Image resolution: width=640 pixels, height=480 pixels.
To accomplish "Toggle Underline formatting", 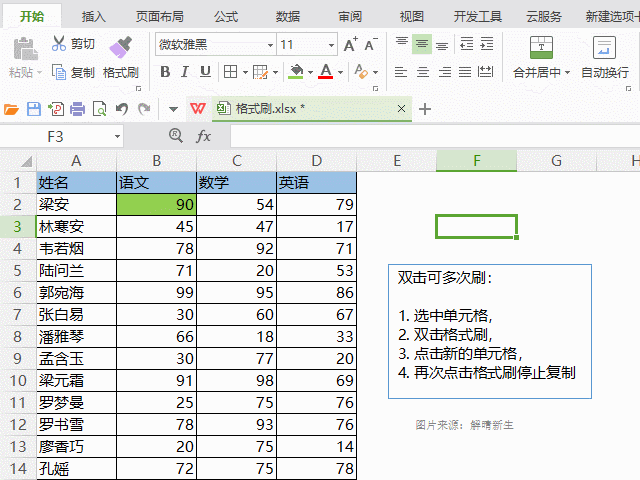I will [205, 72].
